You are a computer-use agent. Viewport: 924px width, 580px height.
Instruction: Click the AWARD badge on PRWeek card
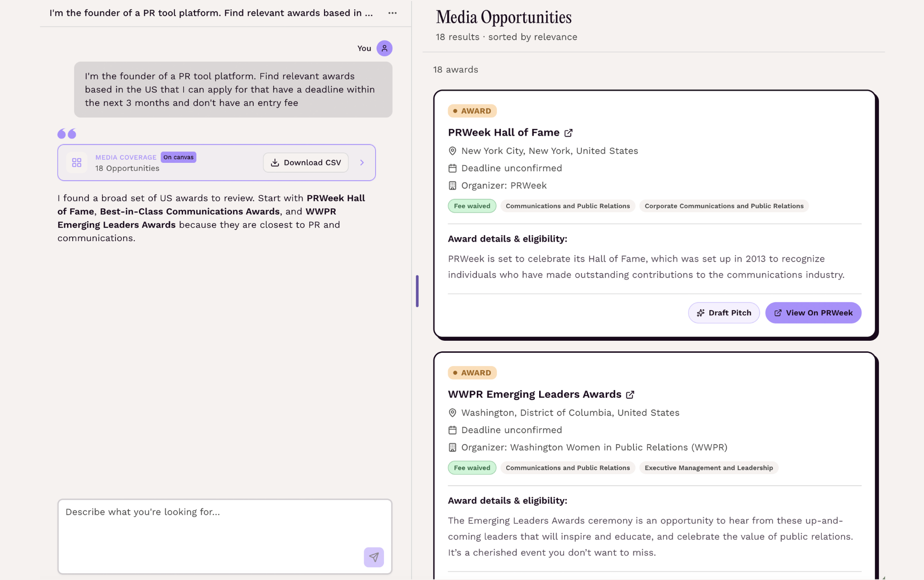point(472,111)
